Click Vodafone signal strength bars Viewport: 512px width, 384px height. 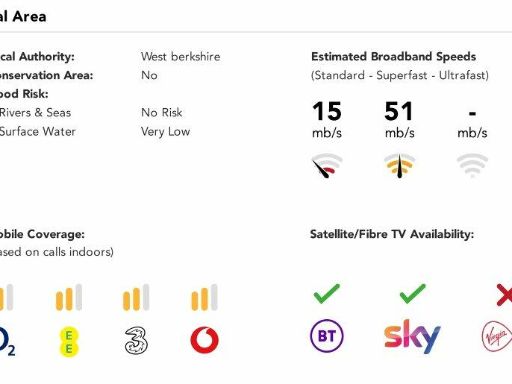[204, 297]
